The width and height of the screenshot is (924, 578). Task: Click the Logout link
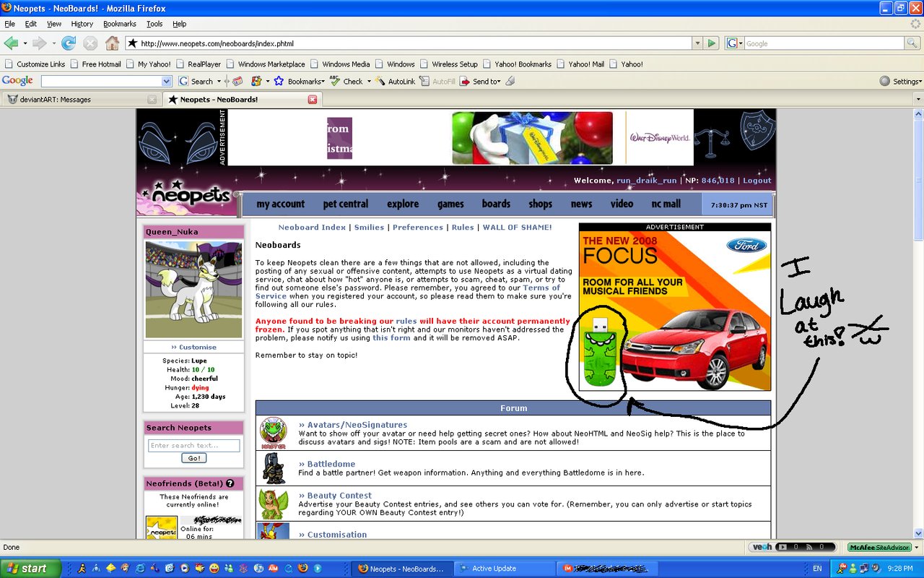click(x=757, y=181)
